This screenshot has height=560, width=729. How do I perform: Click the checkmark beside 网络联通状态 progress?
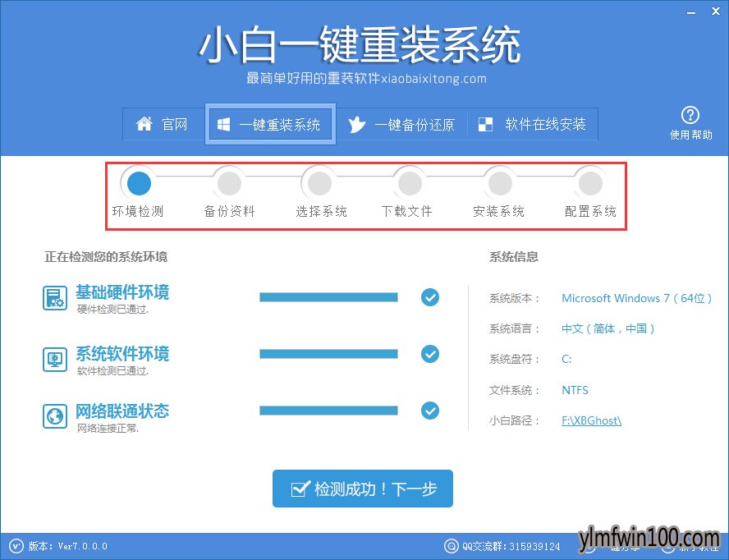click(430, 411)
